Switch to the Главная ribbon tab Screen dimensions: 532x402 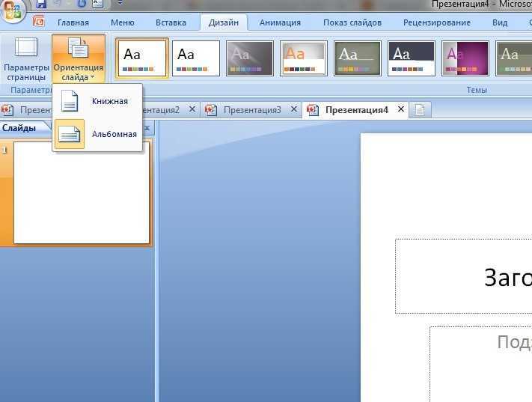(x=73, y=22)
